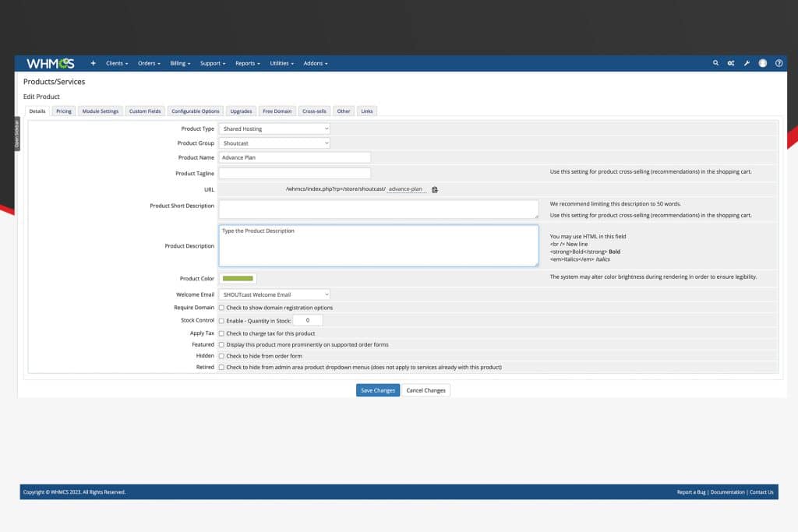Switch to the Custom Fields tab
Viewport: 798px width, 532px height.
[x=144, y=111]
